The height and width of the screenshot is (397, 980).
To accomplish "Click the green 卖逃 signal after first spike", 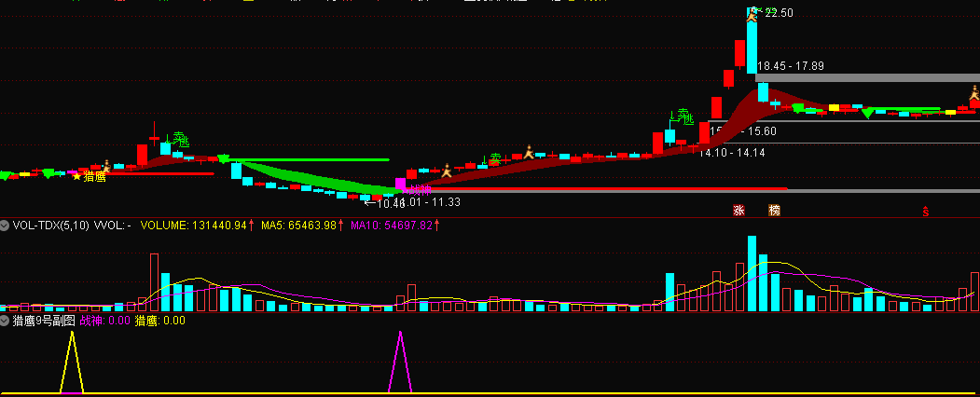I will tap(179, 140).
